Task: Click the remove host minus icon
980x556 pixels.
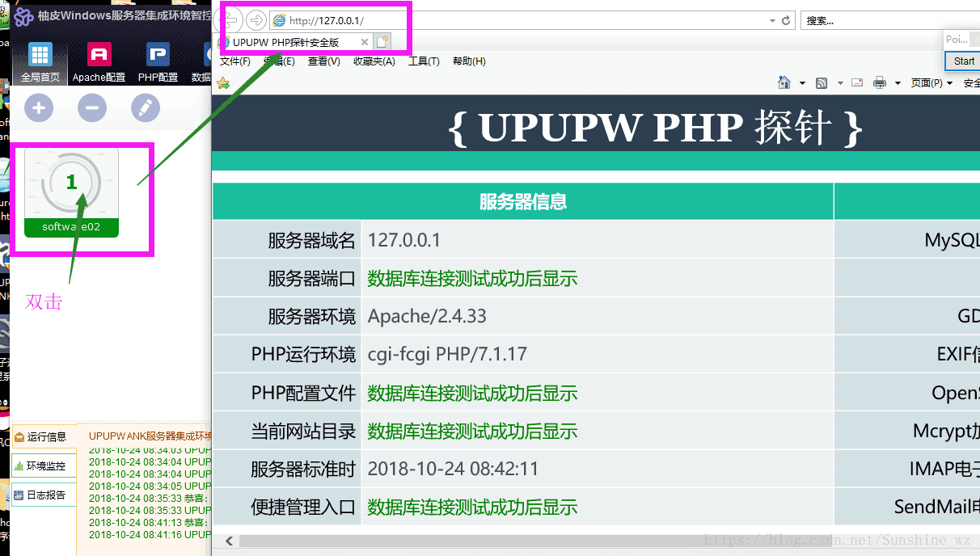Action: [x=92, y=107]
